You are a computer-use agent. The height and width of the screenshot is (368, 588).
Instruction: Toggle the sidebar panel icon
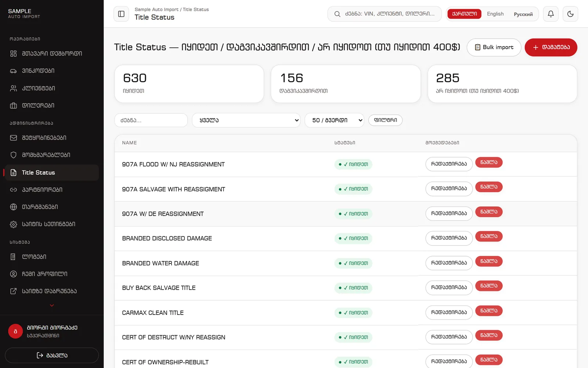tap(121, 14)
